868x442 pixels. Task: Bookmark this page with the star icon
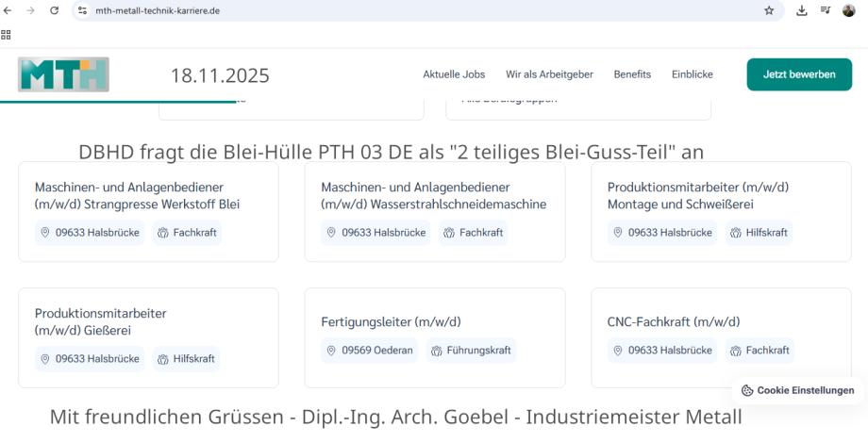[x=769, y=10]
